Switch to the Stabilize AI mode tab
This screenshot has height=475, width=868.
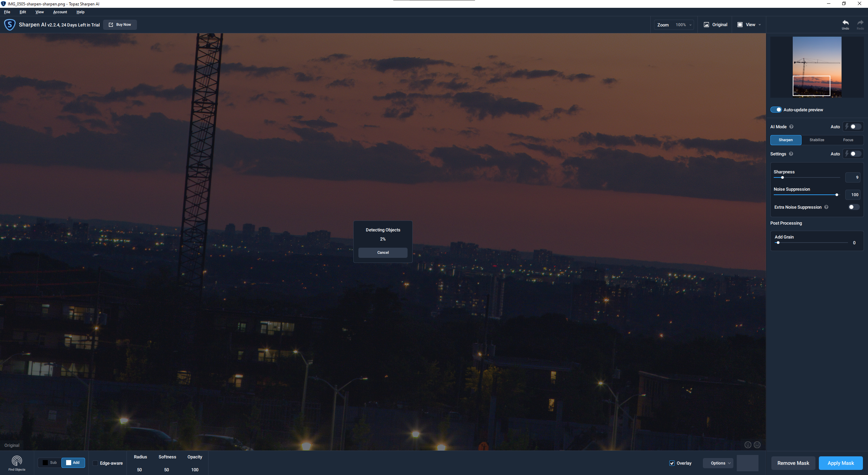point(816,140)
